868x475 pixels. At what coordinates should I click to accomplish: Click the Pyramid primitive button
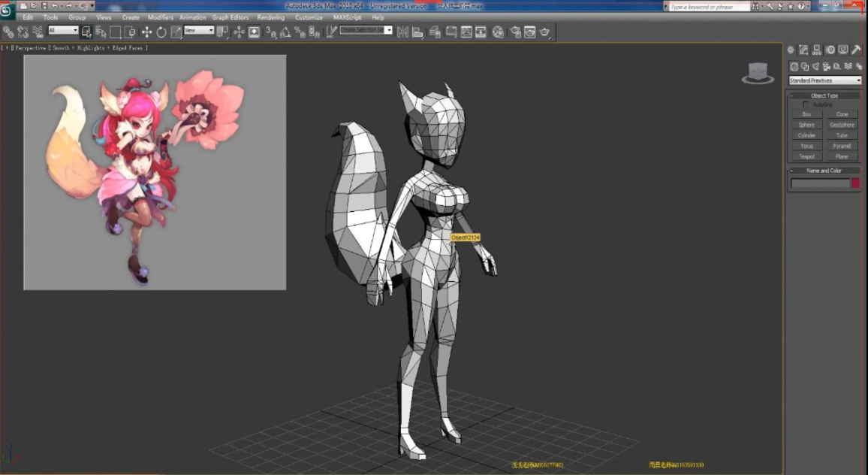842,147
